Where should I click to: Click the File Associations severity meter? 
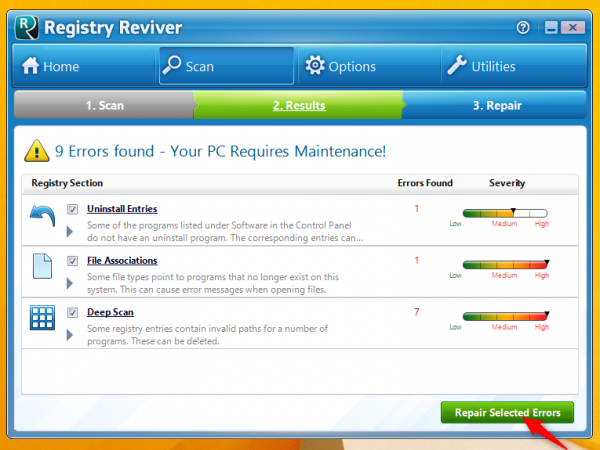point(505,264)
